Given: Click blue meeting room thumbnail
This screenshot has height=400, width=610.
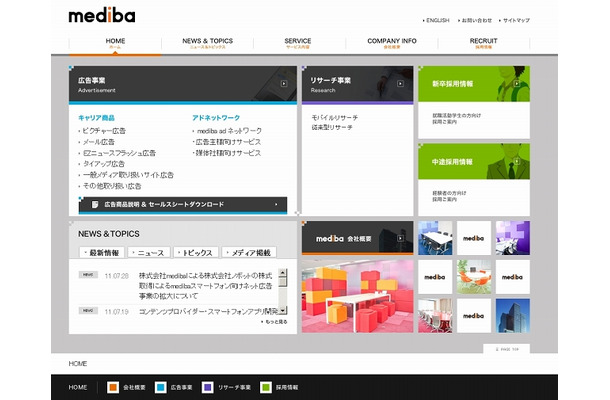Looking at the screenshot, I should (x=435, y=238).
